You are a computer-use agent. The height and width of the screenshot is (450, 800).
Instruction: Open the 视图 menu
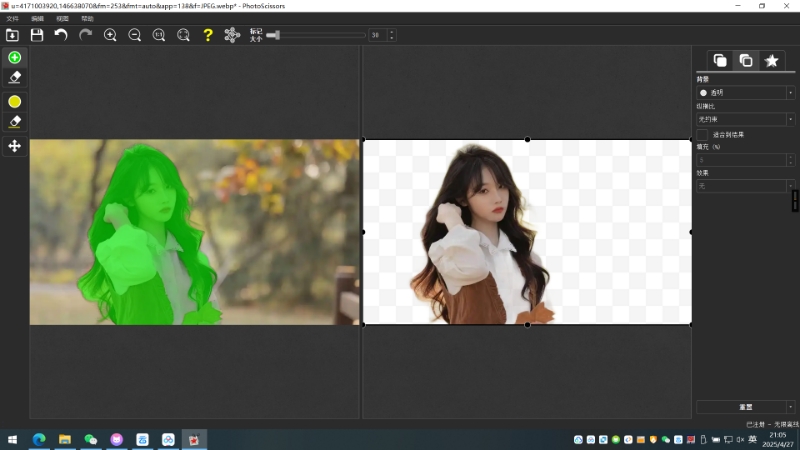(62, 18)
